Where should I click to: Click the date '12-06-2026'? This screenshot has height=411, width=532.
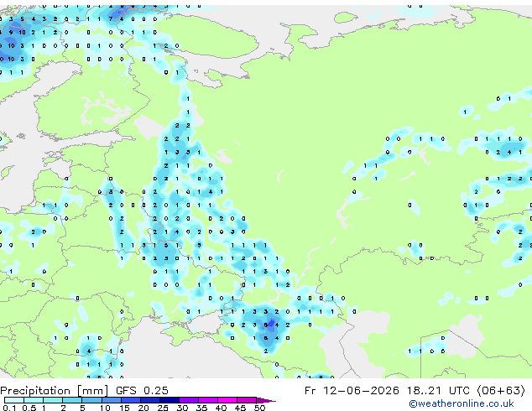pyautogui.click(x=361, y=391)
